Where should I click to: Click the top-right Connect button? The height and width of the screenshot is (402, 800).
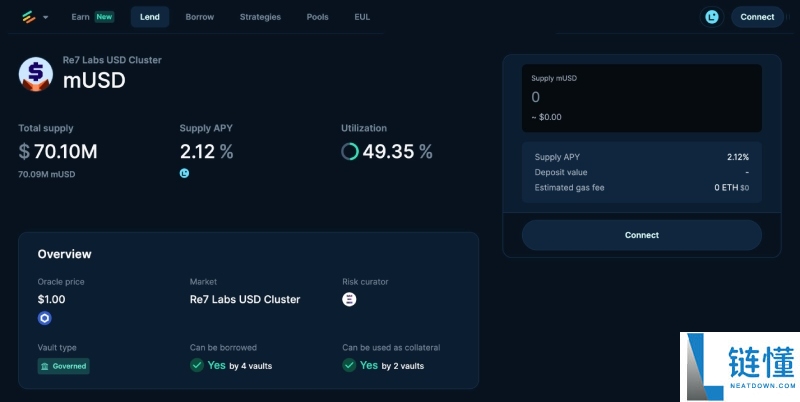(x=757, y=17)
